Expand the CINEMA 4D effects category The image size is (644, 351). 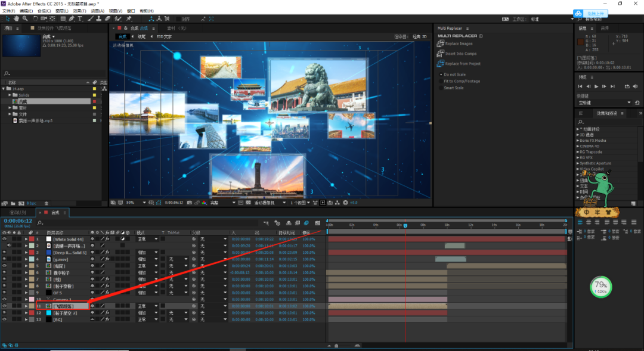578,146
